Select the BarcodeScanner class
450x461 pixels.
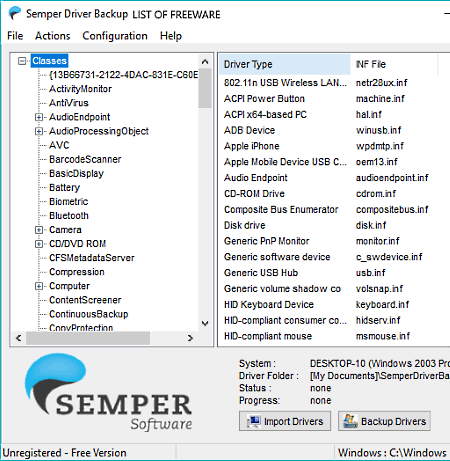85,159
